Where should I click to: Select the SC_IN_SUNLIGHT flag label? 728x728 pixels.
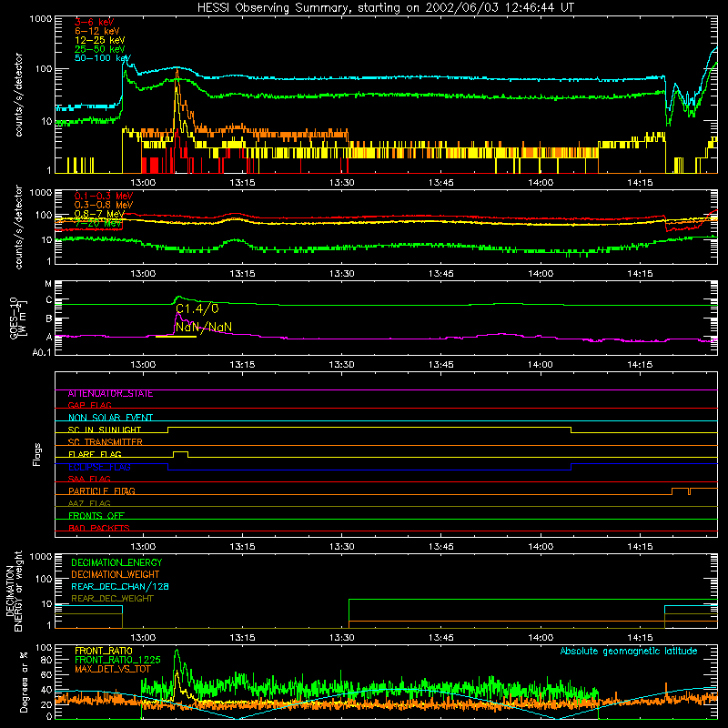(105, 430)
